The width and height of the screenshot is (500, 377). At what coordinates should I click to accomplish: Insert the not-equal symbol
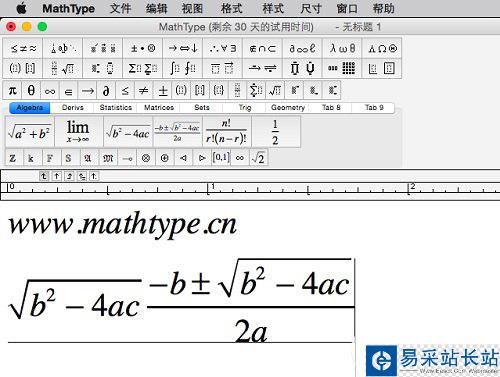[x=143, y=90]
